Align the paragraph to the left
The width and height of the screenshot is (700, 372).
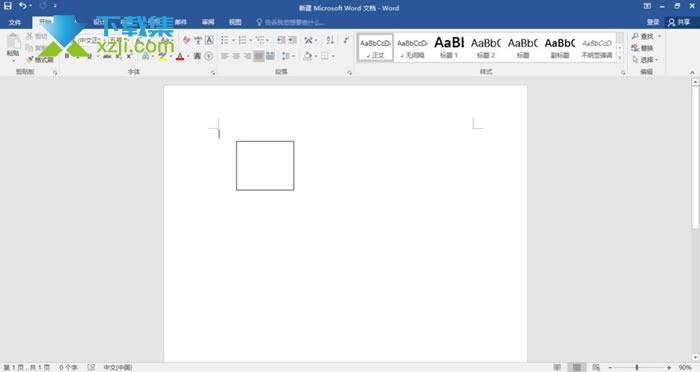click(x=225, y=56)
